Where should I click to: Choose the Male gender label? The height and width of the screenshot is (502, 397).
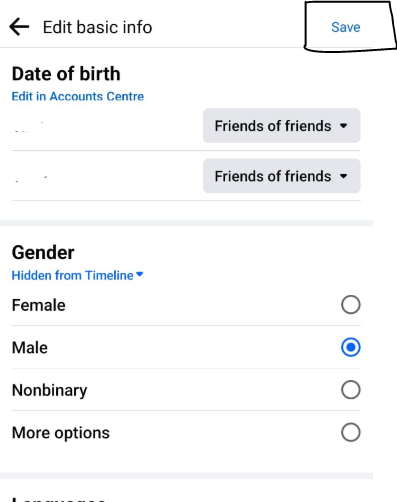point(30,348)
